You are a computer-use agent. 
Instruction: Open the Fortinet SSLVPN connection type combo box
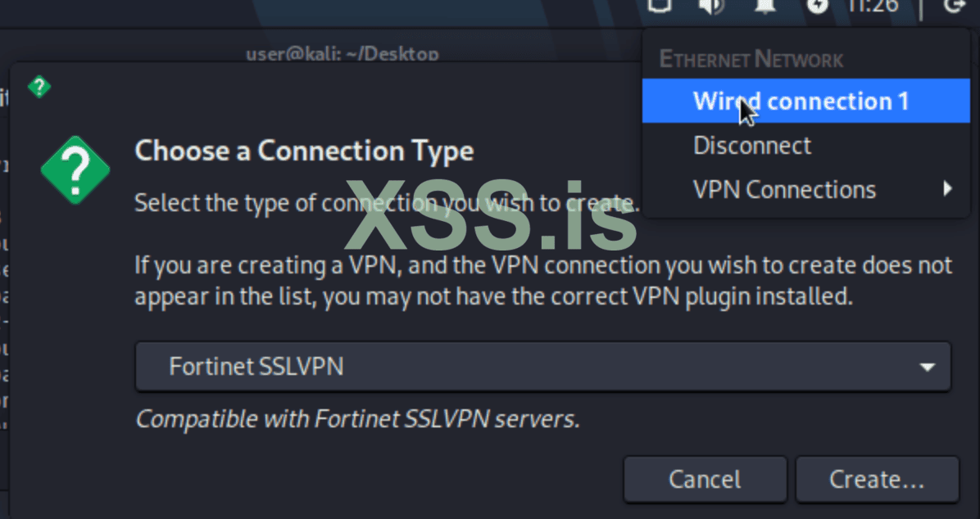coord(542,367)
